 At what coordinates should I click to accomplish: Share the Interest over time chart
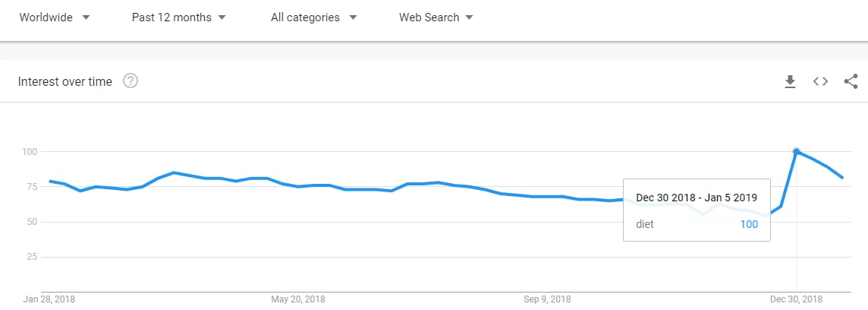coord(851,81)
